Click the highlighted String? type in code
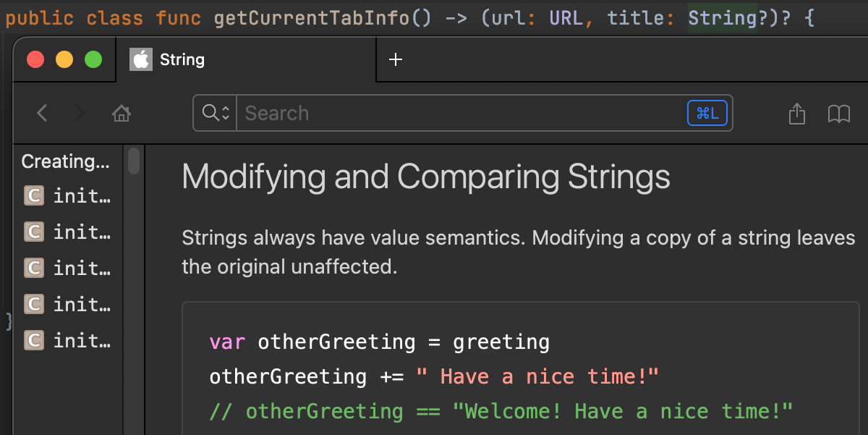The image size is (868, 435). point(722,17)
